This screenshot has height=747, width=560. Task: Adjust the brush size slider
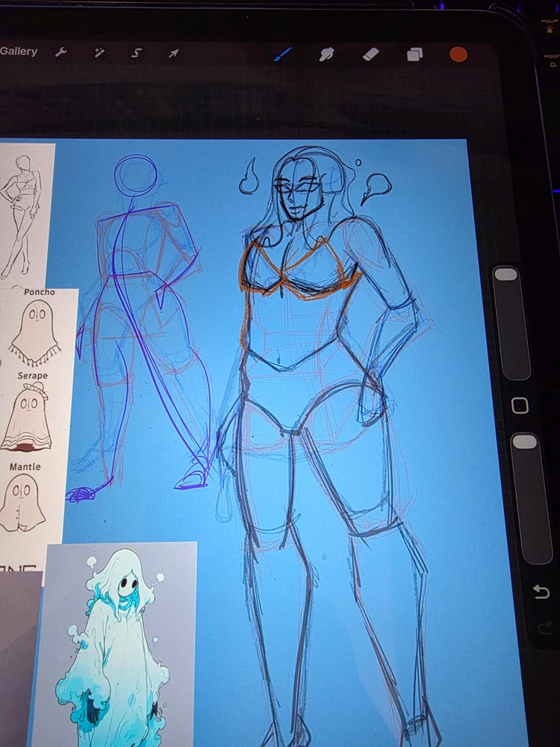511,323
